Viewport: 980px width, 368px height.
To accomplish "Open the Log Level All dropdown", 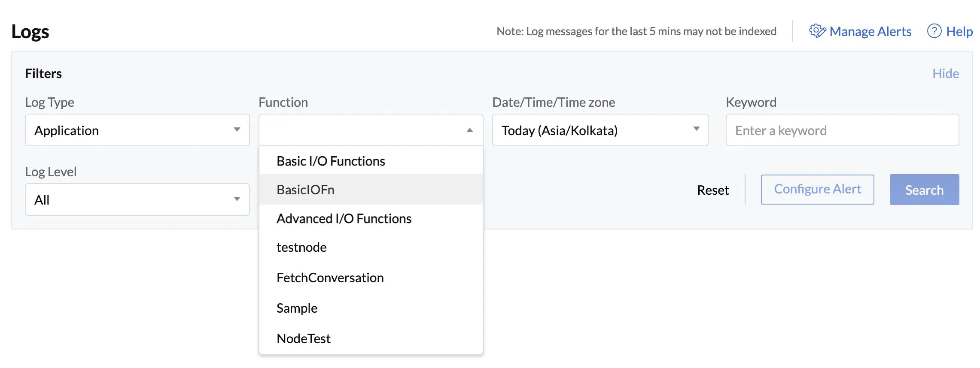I will coord(137,199).
